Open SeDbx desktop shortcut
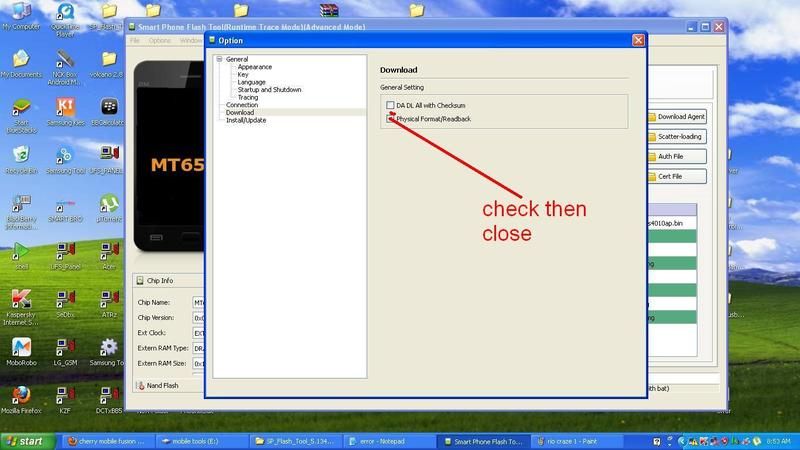Screen dimensions: 800x450 65,304
